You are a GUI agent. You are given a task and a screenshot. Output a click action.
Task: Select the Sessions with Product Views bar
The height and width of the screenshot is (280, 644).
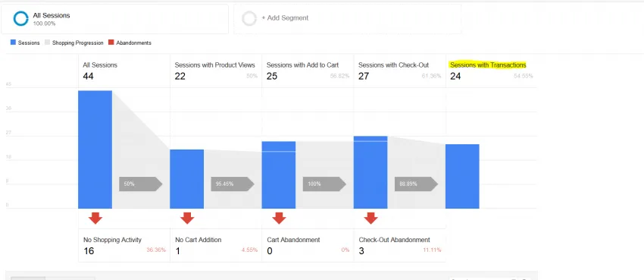tap(187, 179)
